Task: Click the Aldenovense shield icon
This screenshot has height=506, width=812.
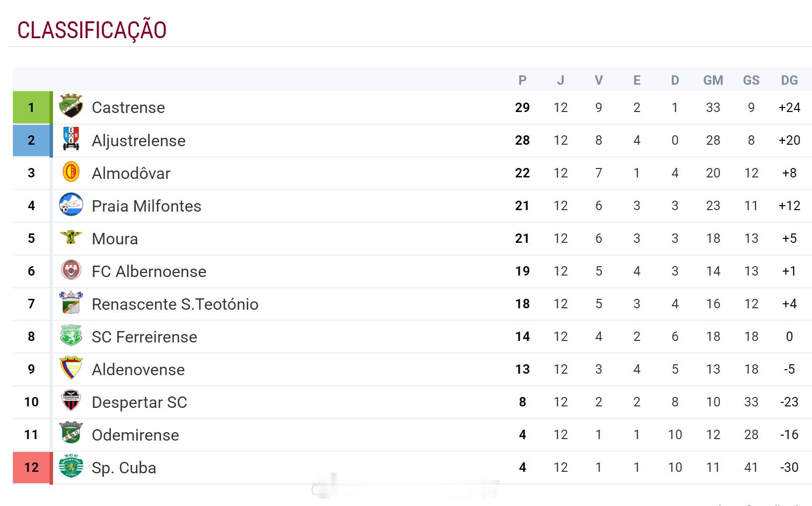Action: point(71,368)
